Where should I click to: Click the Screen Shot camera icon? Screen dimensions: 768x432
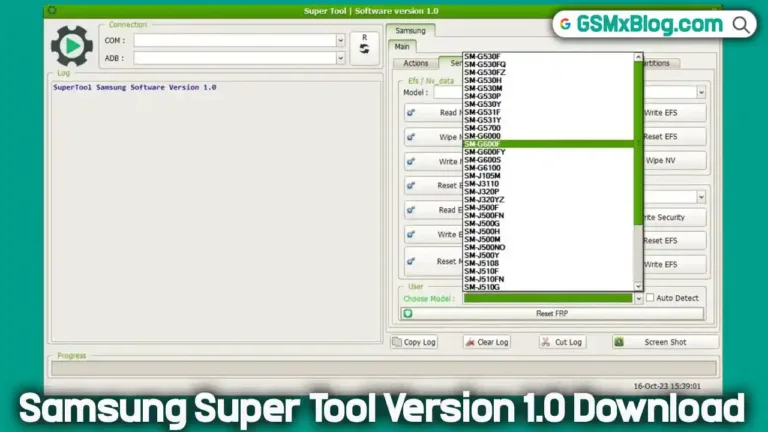[x=619, y=342]
